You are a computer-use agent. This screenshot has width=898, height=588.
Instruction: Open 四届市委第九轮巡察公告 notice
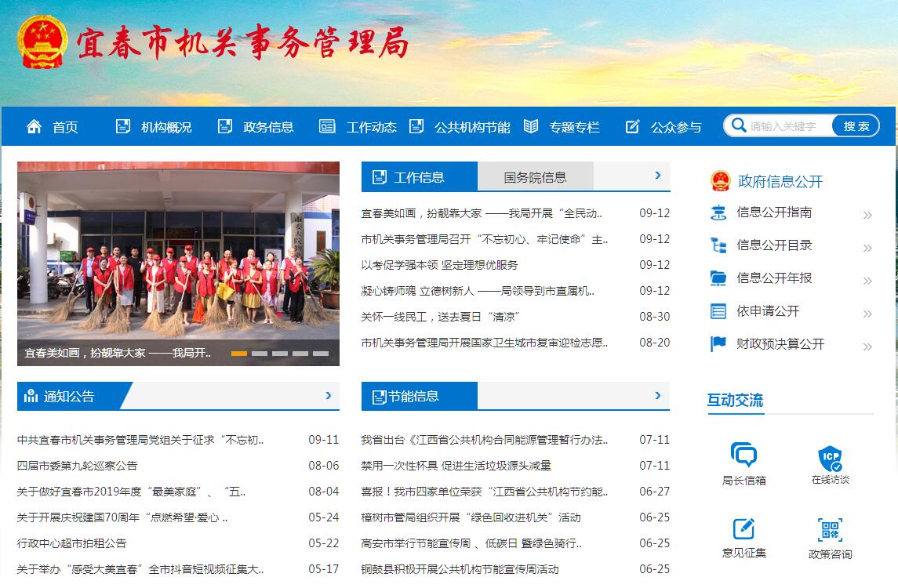pyautogui.click(x=78, y=466)
